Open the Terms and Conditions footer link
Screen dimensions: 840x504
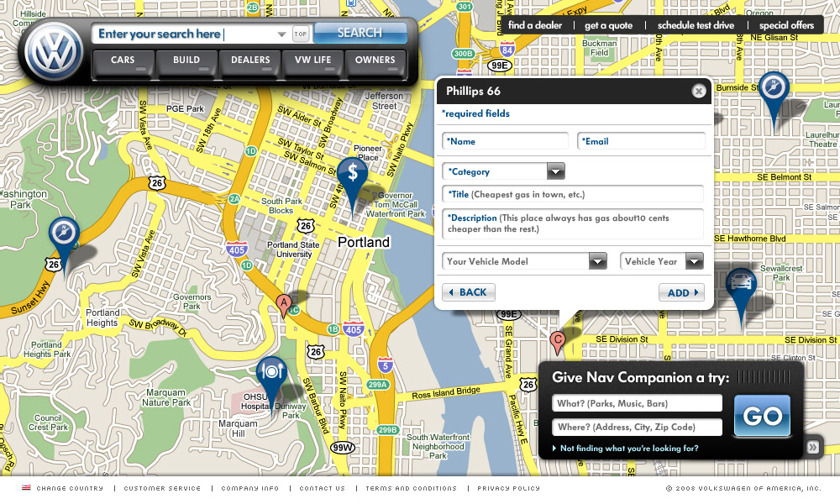tap(412, 489)
